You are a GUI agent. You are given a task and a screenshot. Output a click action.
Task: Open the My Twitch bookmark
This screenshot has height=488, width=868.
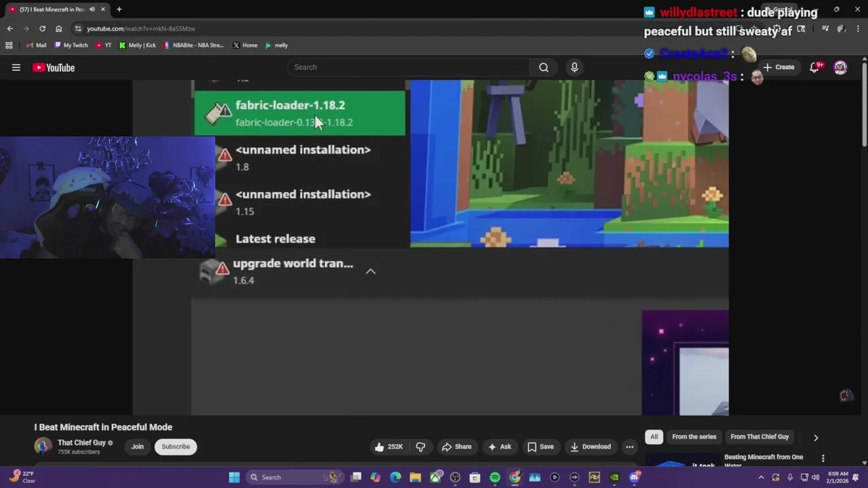point(71,45)
